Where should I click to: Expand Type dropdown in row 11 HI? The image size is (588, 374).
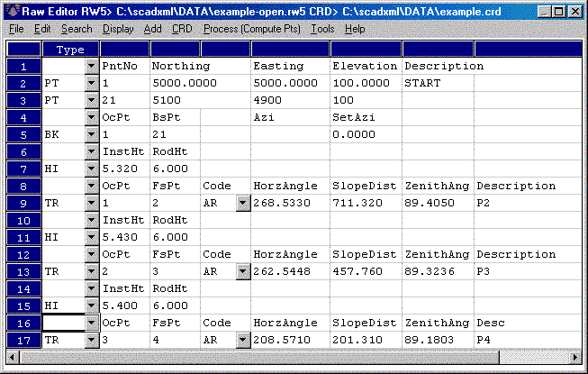[x=92, y=237]
